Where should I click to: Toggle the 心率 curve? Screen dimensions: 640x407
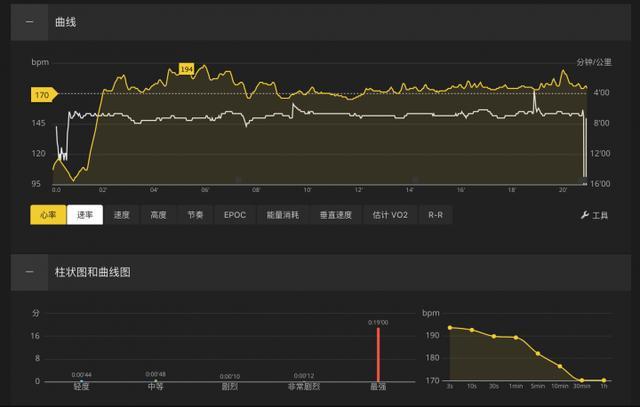pyautogui.click(x=47, y=215)
